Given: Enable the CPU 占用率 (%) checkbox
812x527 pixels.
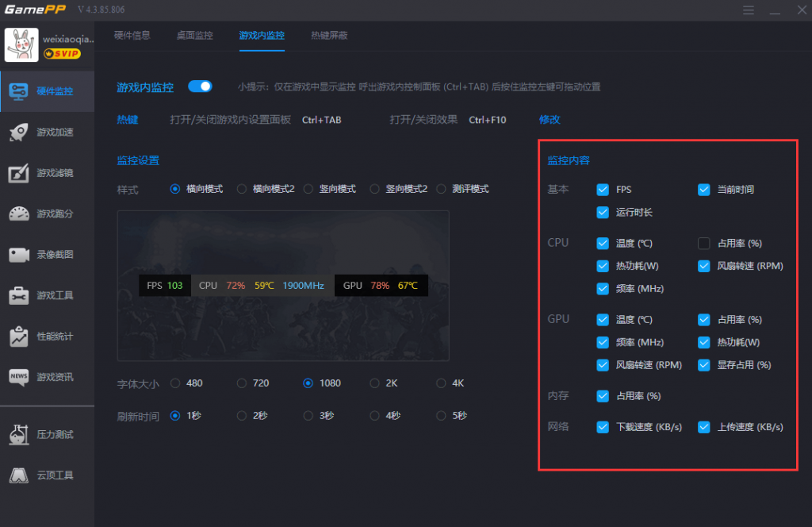Looking at the screenshot, I should [703, 243].
